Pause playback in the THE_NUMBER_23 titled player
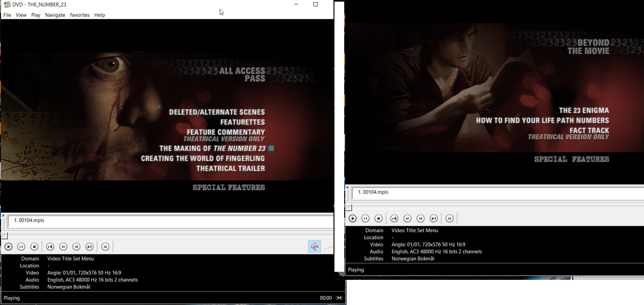The image size is (644, 305). point(21,247)
